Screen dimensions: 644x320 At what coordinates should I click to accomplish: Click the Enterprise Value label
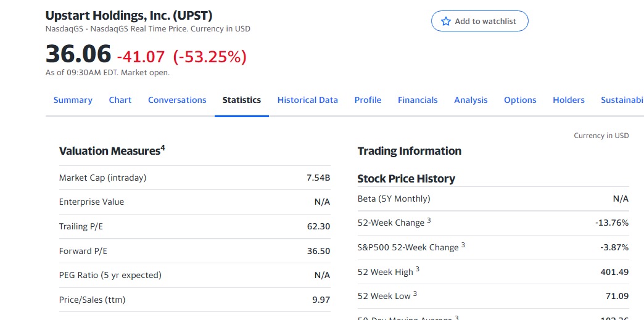pos(91,202)
